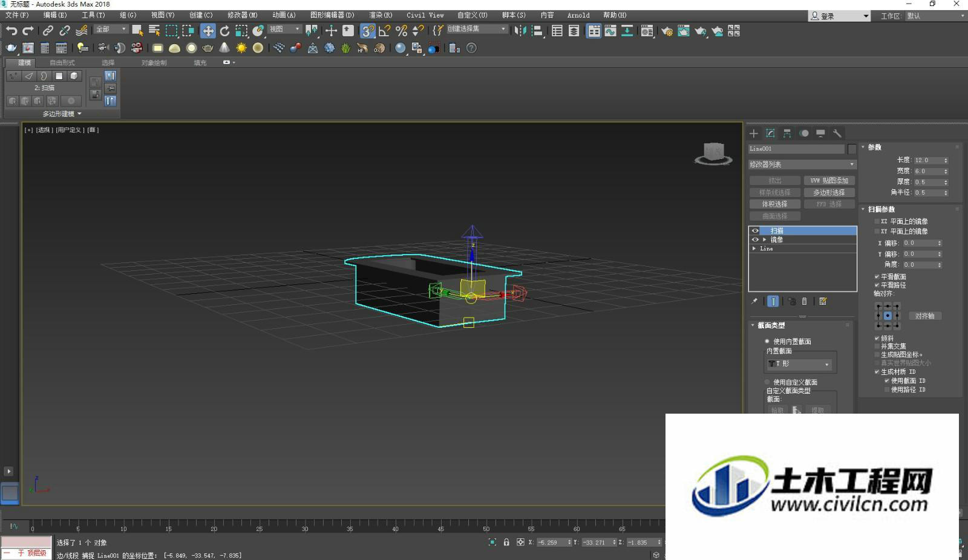
Task: Switch to the Modify panel tab
Action: 770,133
